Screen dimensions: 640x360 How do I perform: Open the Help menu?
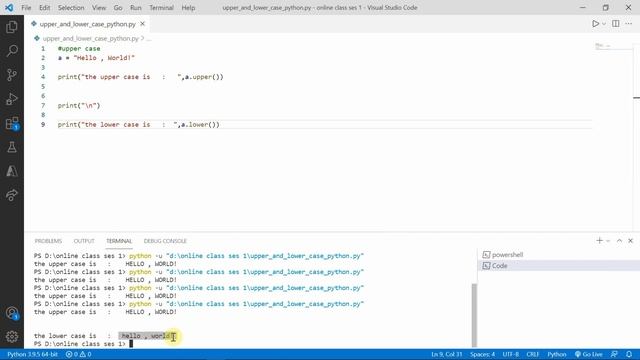pyautogui.click(x=188, y=8)
